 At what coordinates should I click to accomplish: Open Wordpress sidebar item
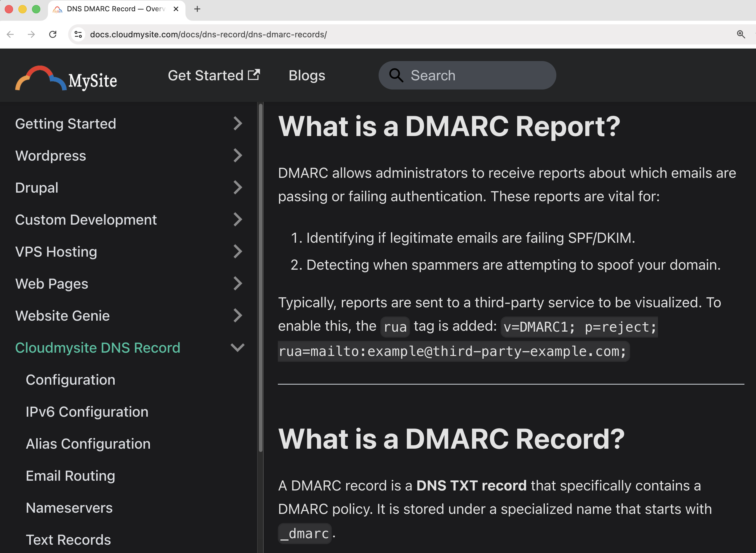pos(51,156)
